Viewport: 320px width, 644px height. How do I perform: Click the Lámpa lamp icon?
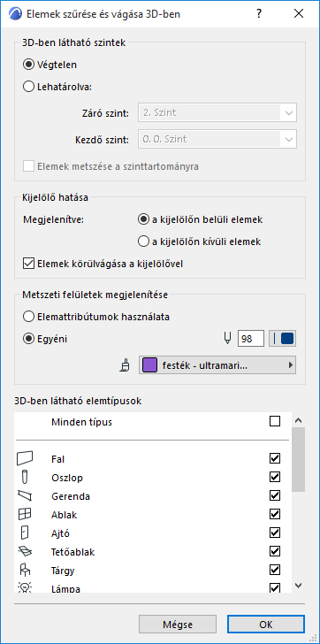tap(25, 587)
